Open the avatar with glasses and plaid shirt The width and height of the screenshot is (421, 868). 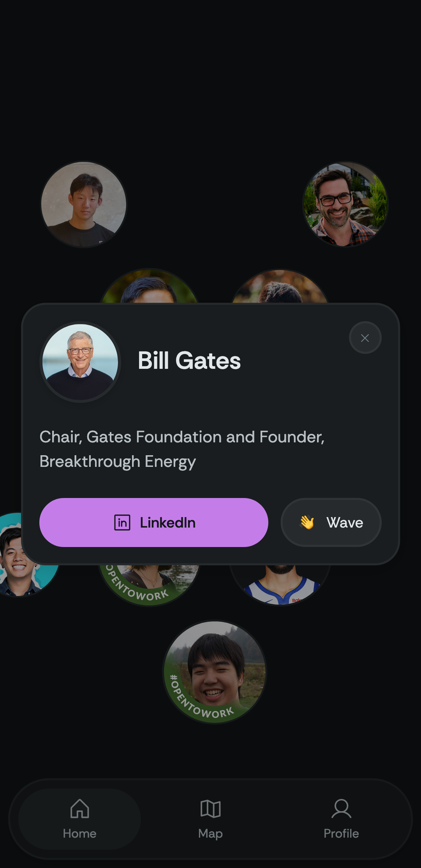(345, 204)
